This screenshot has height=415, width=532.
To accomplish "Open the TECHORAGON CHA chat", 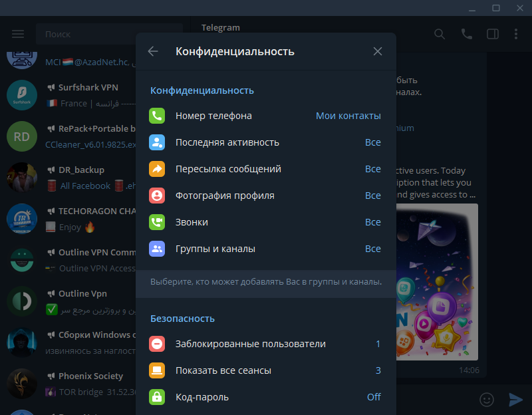I will [68, 219].
